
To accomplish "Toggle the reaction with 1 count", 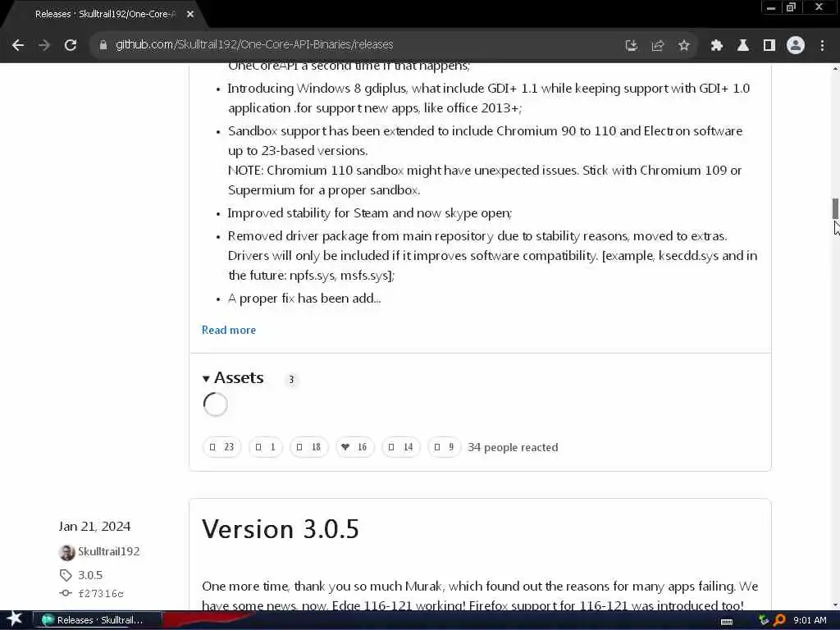I will (266, 447).
